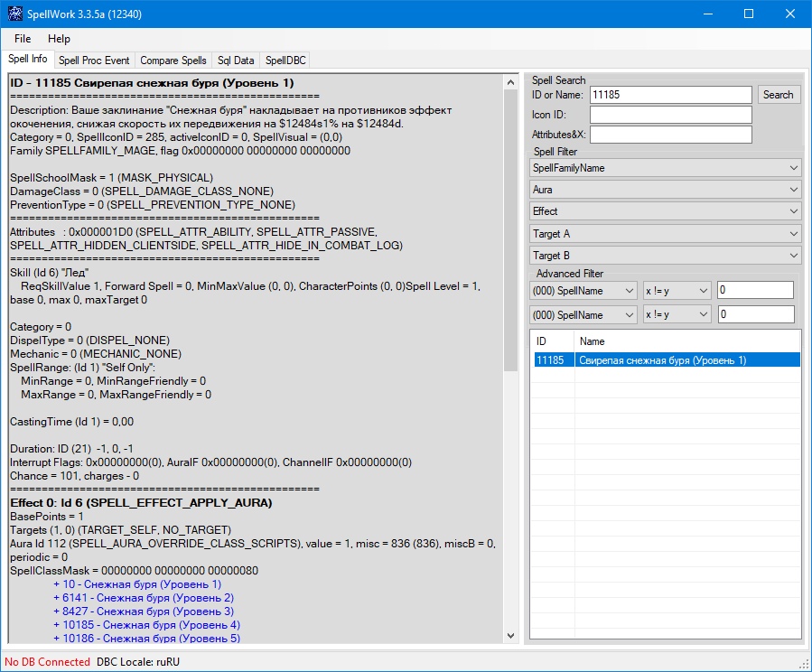Click the "SpellClassMask = 00000000 00000000 00000080" line
The image size is (812, 672).
134,571
